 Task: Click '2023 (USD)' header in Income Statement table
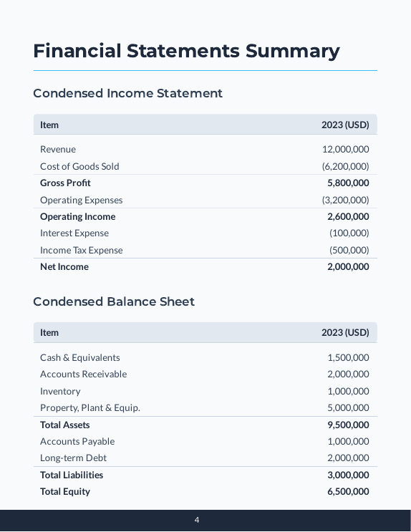pyautogui.click(x=345, y=125)
